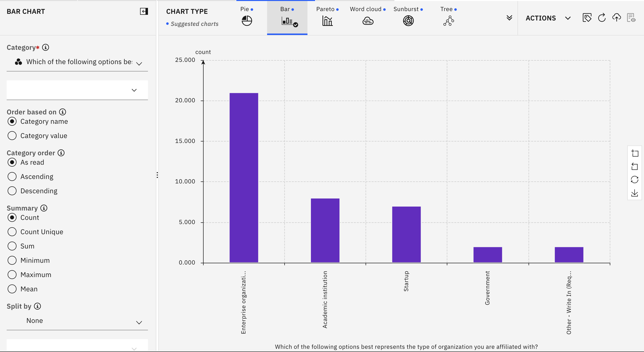Click the cloud upload icon
Screen dimensions: 644x352
pyautogui.click(x=616, y=18)
